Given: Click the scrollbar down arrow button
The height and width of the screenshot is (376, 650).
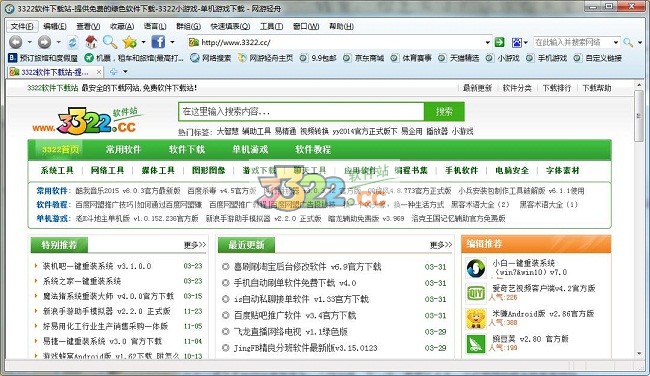Looking at the screenshot, I should coord(639,354).
